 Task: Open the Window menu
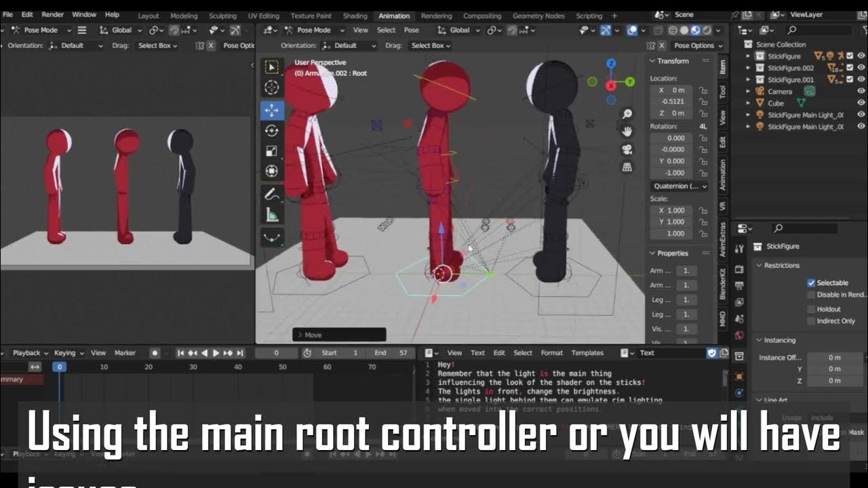(x=84, y=14)
